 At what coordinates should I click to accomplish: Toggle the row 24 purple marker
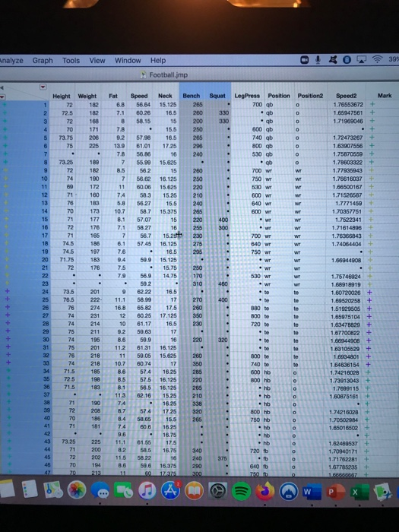(8, 291)
